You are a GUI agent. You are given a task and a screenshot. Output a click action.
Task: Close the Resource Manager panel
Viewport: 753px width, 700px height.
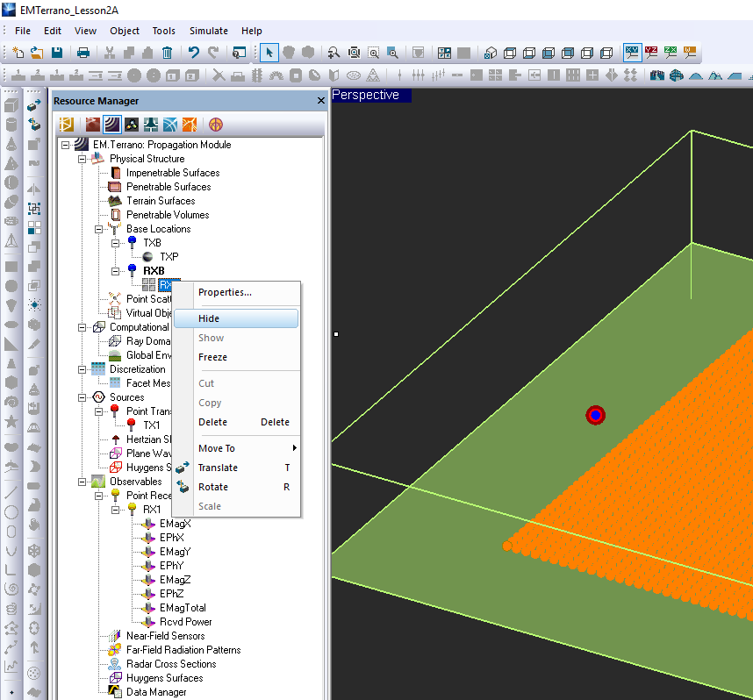tap(320, 101)
